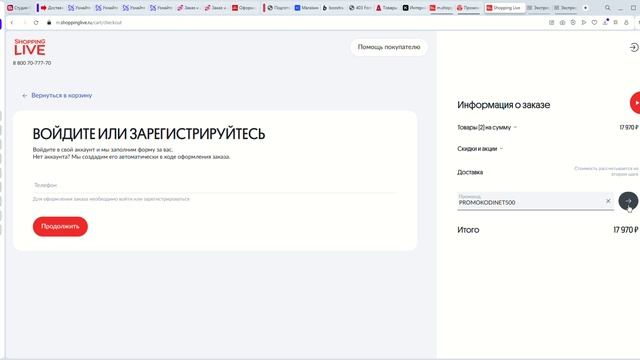
Task: Click the arrow beside Вернуться в корзину
Action: coord(24,96)
